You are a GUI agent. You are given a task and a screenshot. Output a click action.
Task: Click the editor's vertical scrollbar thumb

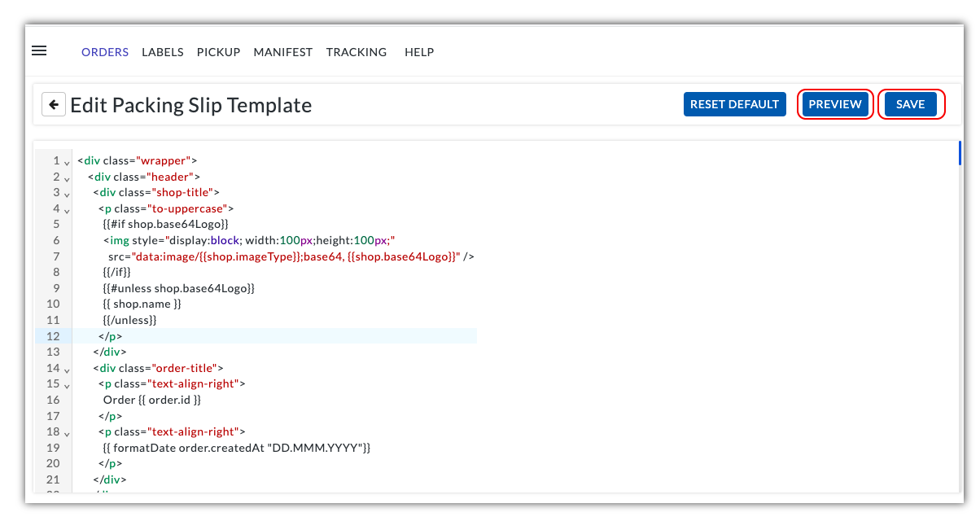[960, 152]
